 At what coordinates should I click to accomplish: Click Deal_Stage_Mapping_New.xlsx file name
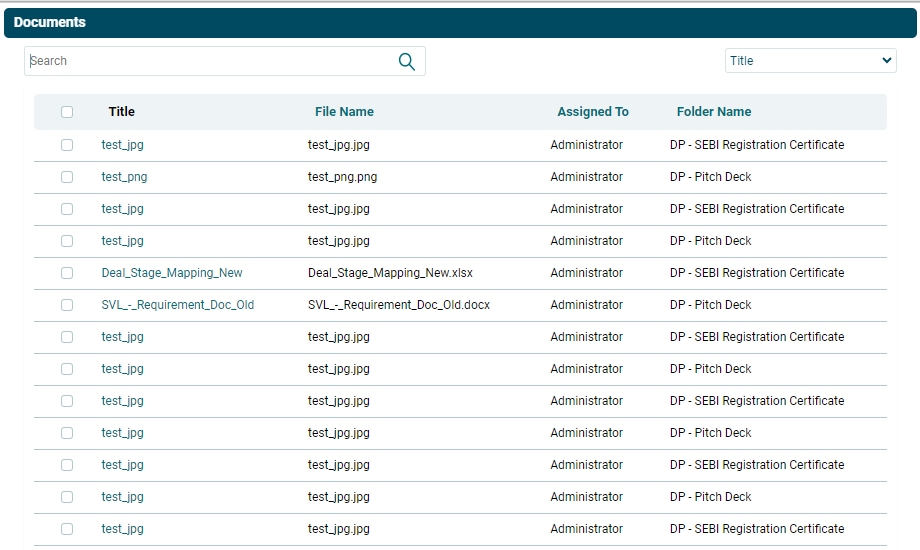[390, 273]
